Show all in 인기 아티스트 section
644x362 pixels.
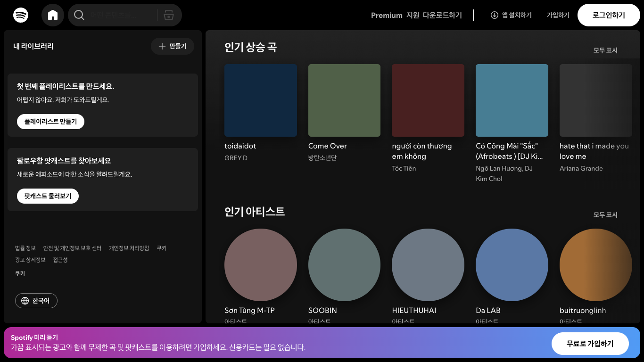coord(605,215)
